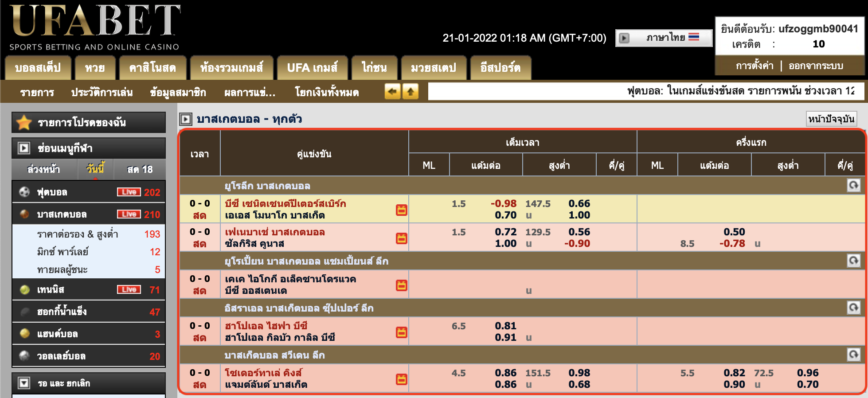Screen dimensions: 868x398
Task: Select มิกซ์ พาร์เลย์ 12
Action: [x=89, y=252]
